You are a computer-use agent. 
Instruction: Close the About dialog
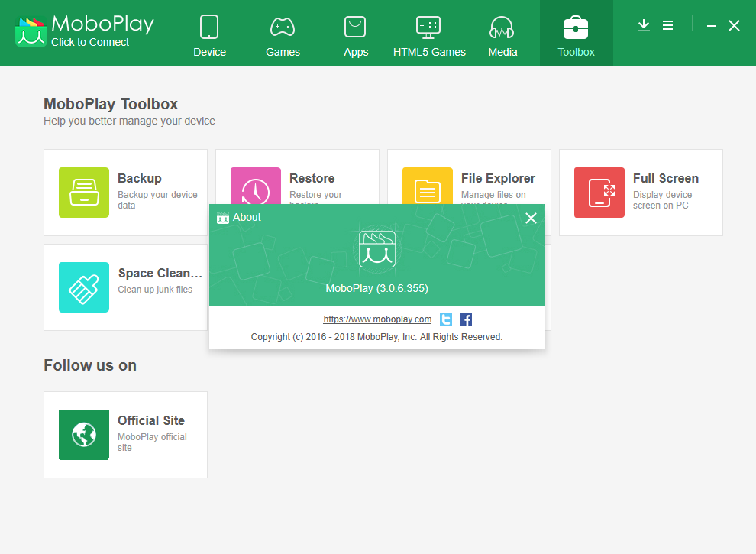531,218
